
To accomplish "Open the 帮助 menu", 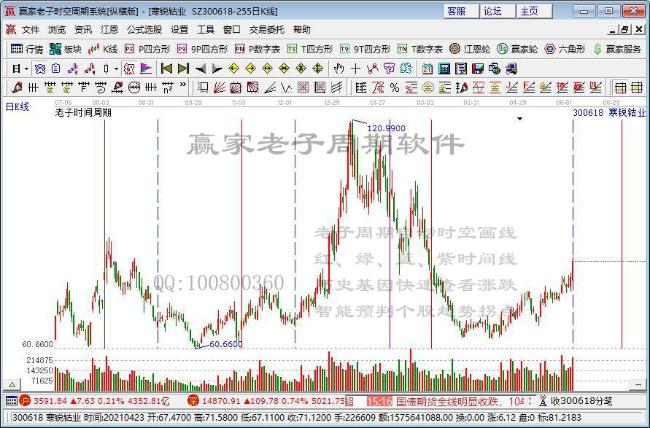I will tap(301, 29).
